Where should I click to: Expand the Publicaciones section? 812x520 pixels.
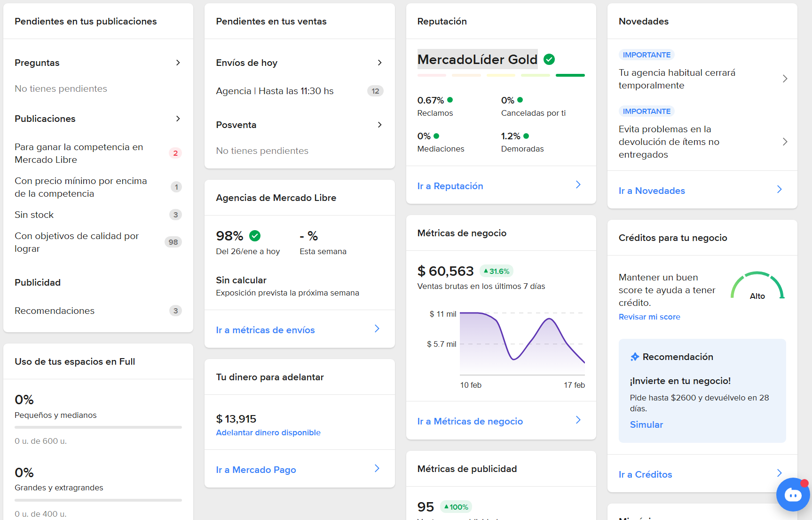click(x=178, y=119)
